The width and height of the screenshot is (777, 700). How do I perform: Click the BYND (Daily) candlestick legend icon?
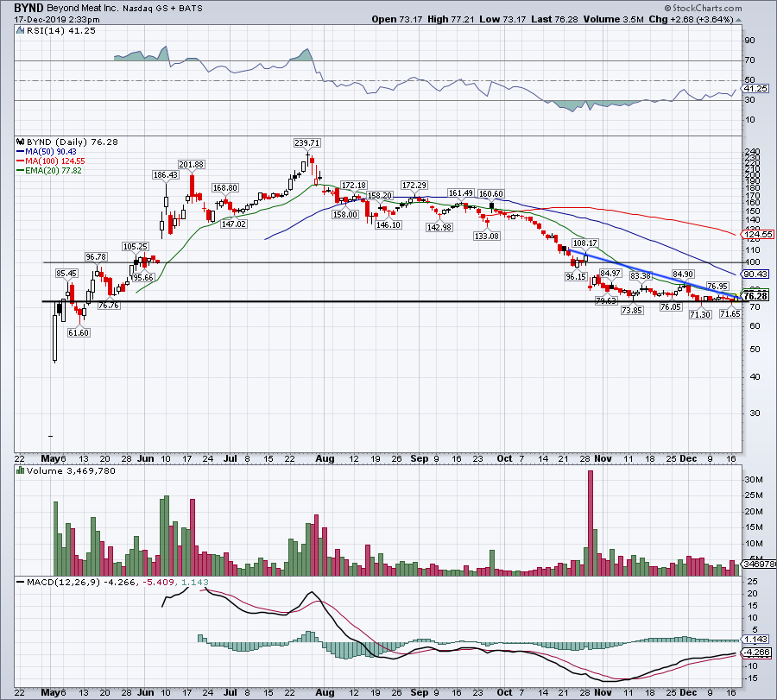(x=21, y=142)
